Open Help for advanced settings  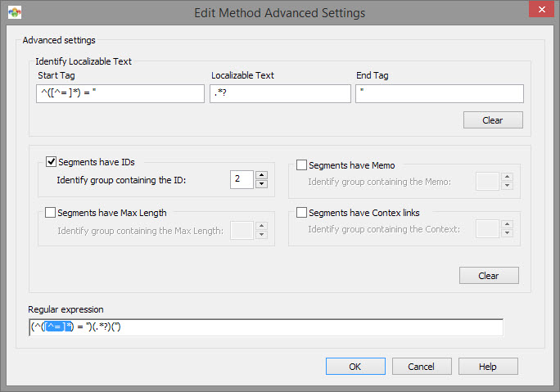coord(488,367)
